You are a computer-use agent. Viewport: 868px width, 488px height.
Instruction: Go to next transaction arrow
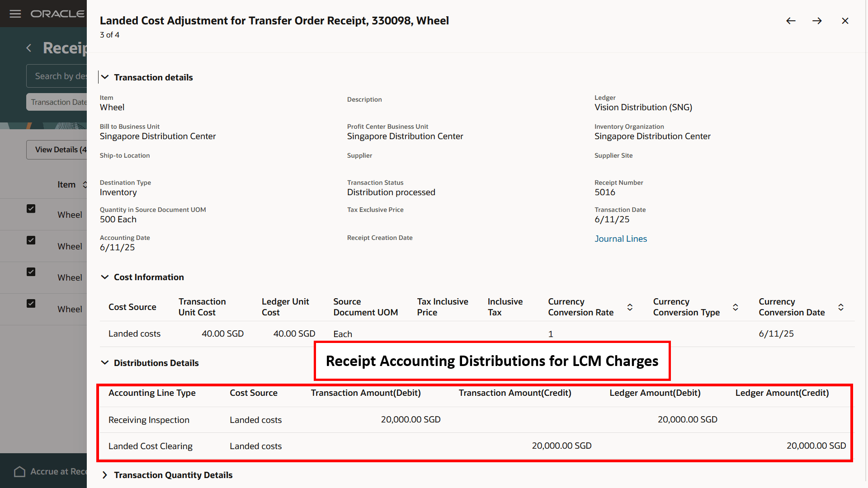tap(817, 21)
